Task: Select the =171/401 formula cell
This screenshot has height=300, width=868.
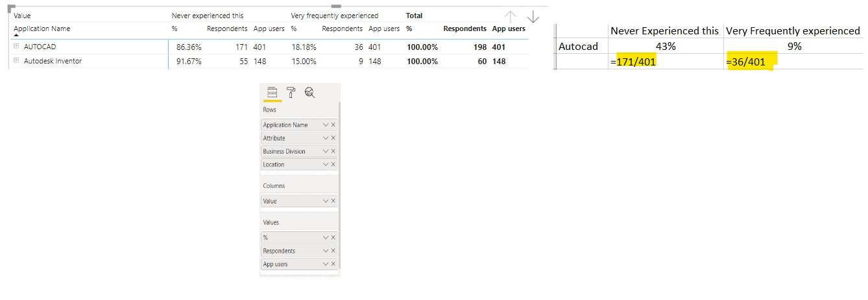Action: click(x=666, y=61)
